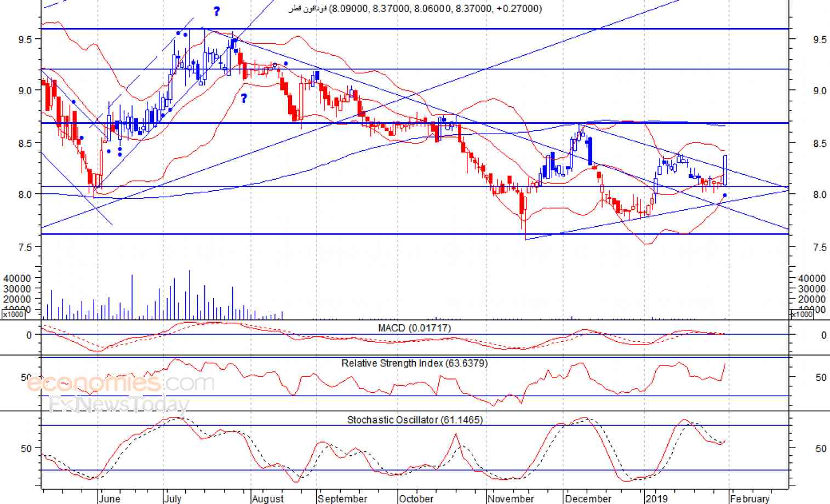Image resolution: width=830 pixels, height=504 pixels.
Task: Click the December label on the time axis
Action: click(588, 499)
